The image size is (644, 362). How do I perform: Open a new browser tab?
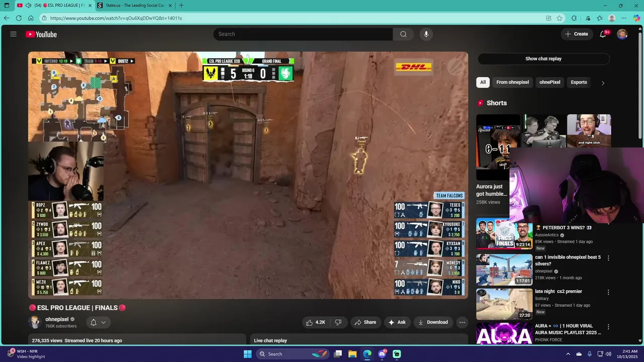tap(181, 6)
